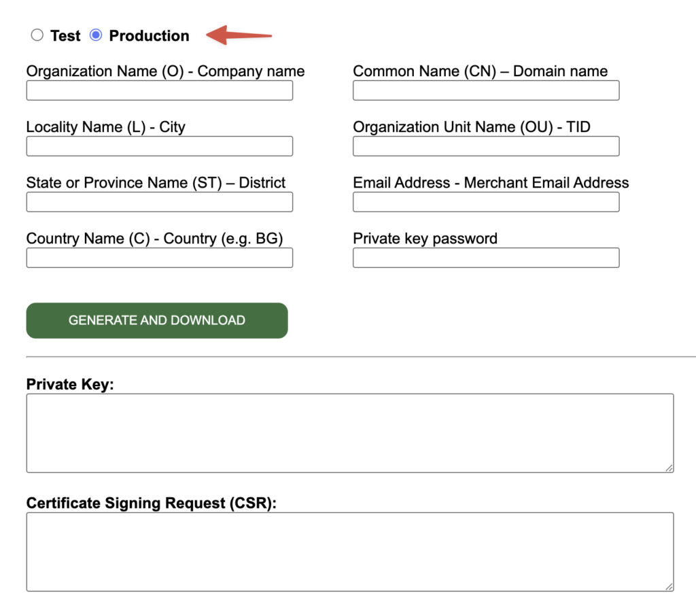Click the Production label next to its radio
This screenshot has height=616, width=696.
pos(149,35)
